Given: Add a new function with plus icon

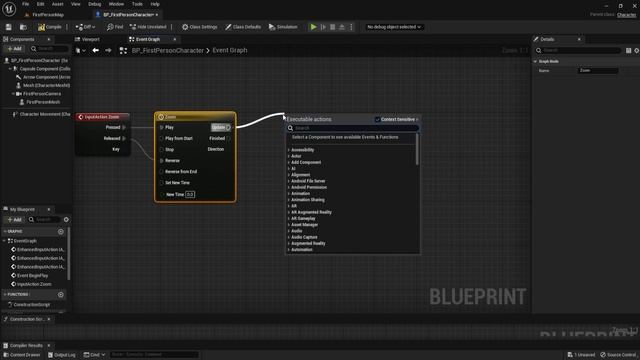Looking at the screenshot, I should coord(61,294).
